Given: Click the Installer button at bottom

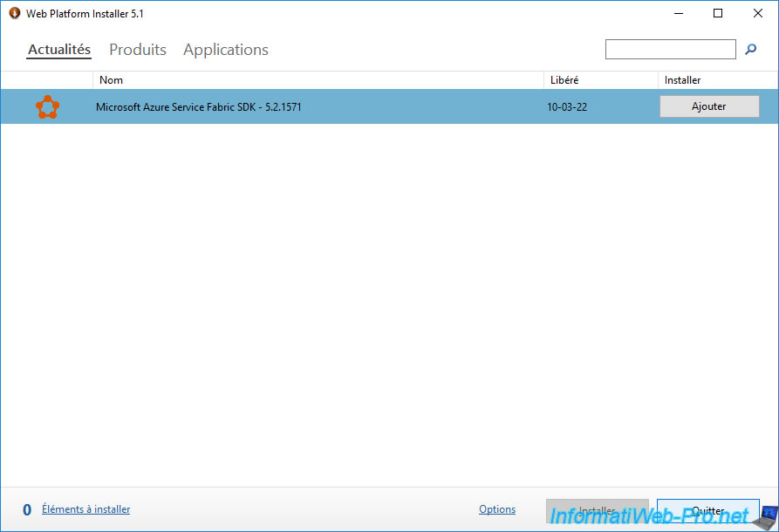Looking at the screenshot, I should (x=598, y=511).
